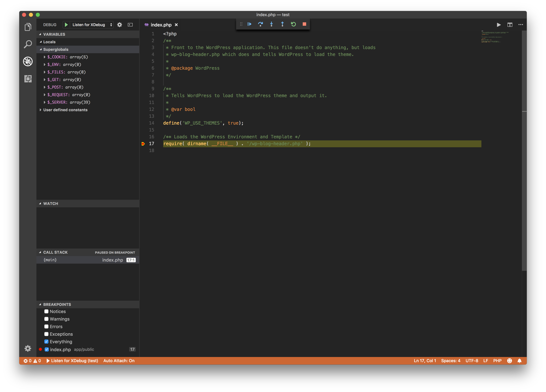546x392 pixels.
Task: Uncheck the Everything breakpoint option
Action: pos(46,342)
